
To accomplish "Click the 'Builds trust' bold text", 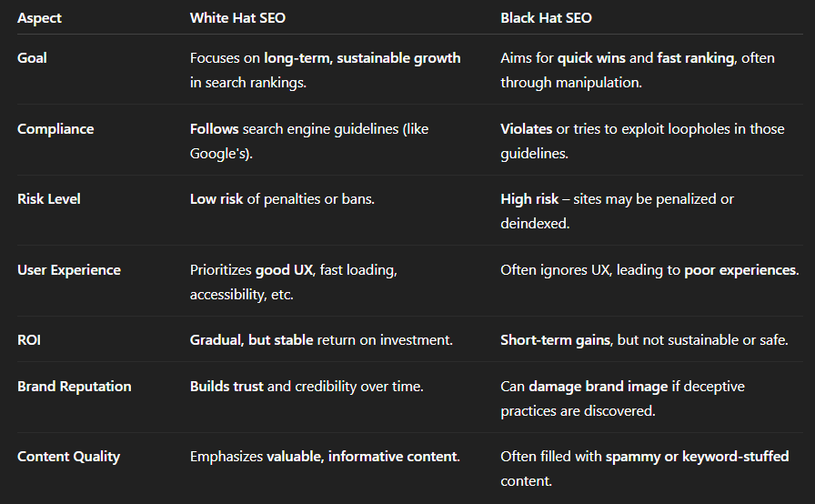I will pyautogui.click(x=226, y=387).
